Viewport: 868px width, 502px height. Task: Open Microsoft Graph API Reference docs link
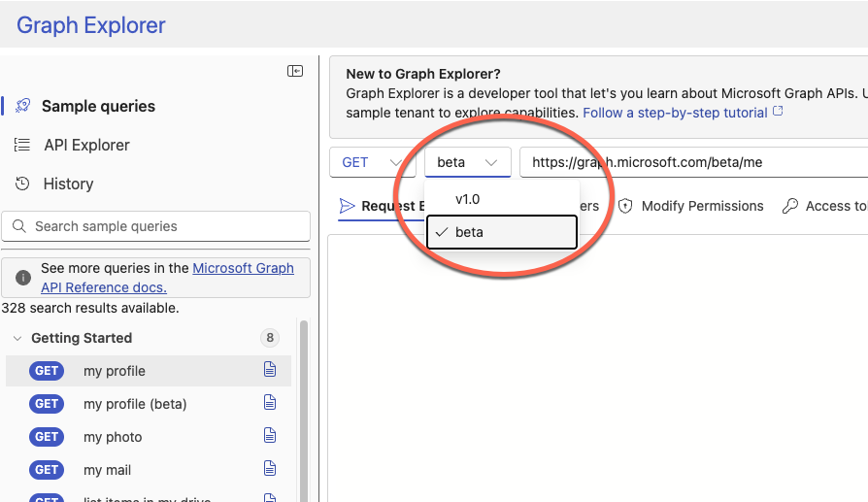[243, 269]
